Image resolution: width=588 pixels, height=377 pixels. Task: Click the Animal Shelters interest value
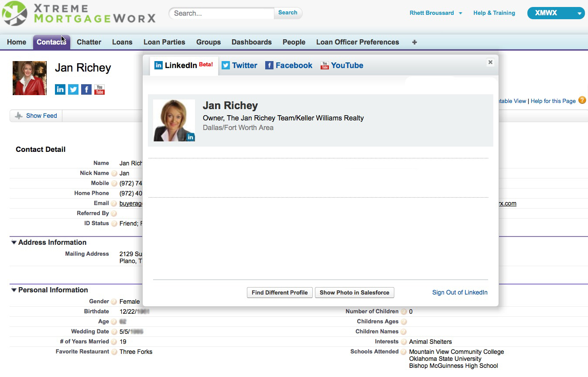pyautogui.click(x=431, y=342)
